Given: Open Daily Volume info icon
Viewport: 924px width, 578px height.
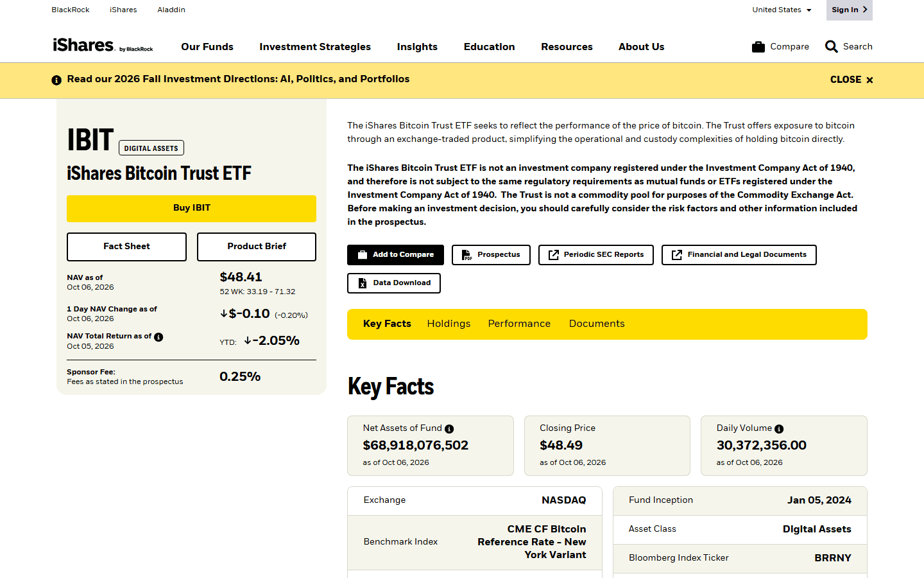Looking at the screenshot, I should (x=779, y=429).
